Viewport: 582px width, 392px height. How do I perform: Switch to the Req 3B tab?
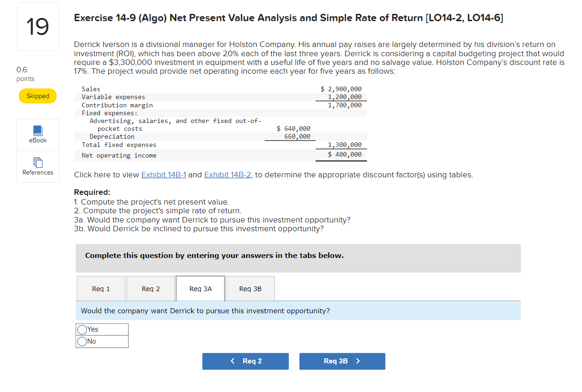click(x=250, y=289)
